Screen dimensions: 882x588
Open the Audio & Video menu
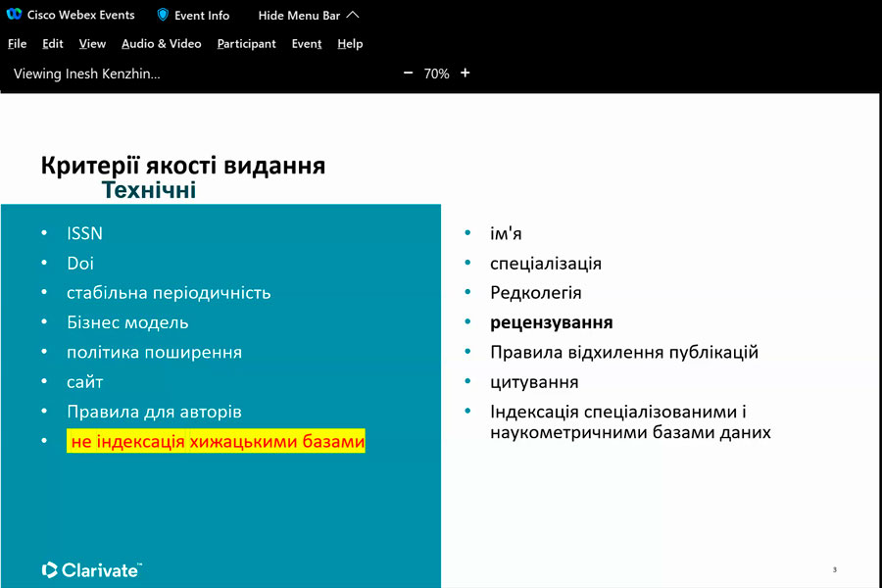pos(162,44)
